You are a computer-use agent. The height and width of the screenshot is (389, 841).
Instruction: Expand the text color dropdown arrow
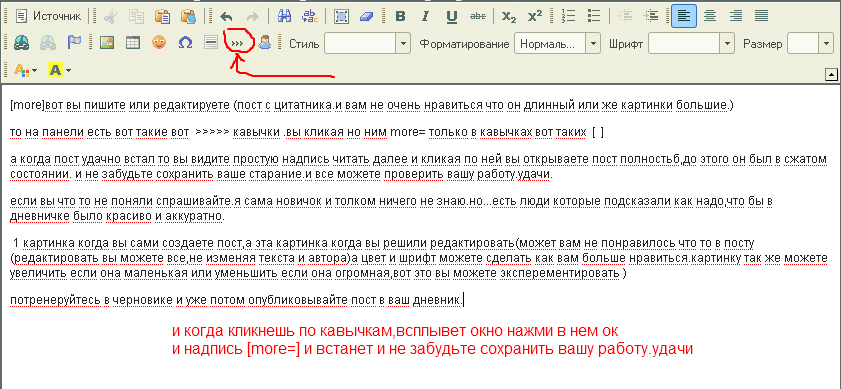click(x=35, y=71)
